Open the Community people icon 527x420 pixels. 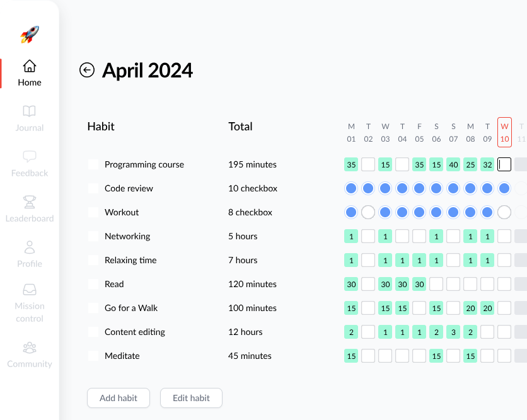[x=30, y=348]
